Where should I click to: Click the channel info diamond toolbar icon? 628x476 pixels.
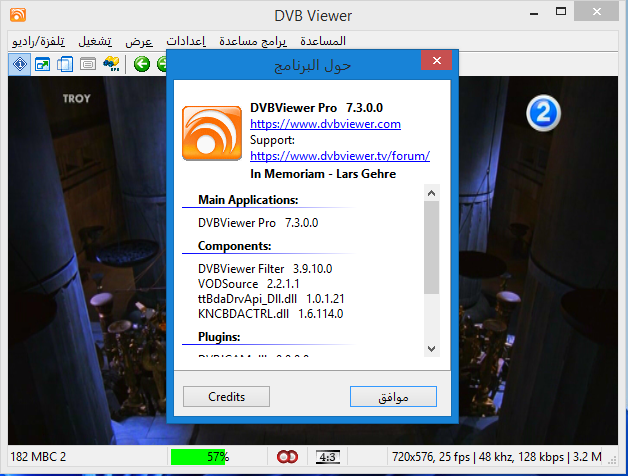click(x=20, y=64)
